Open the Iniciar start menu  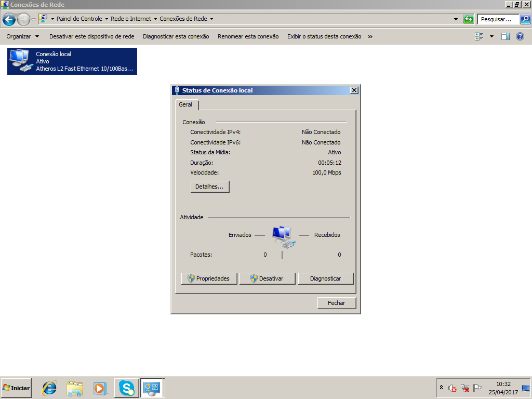(x=16, y=388)
